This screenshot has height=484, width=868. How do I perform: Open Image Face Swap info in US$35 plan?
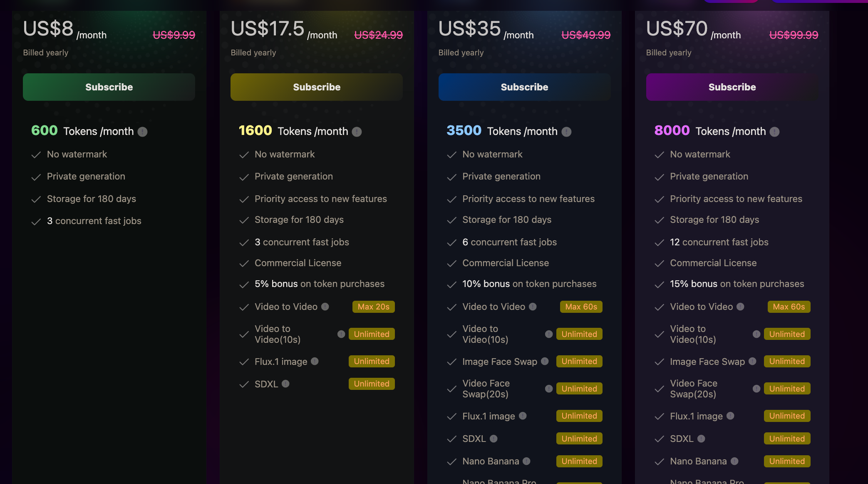[545, 361]
